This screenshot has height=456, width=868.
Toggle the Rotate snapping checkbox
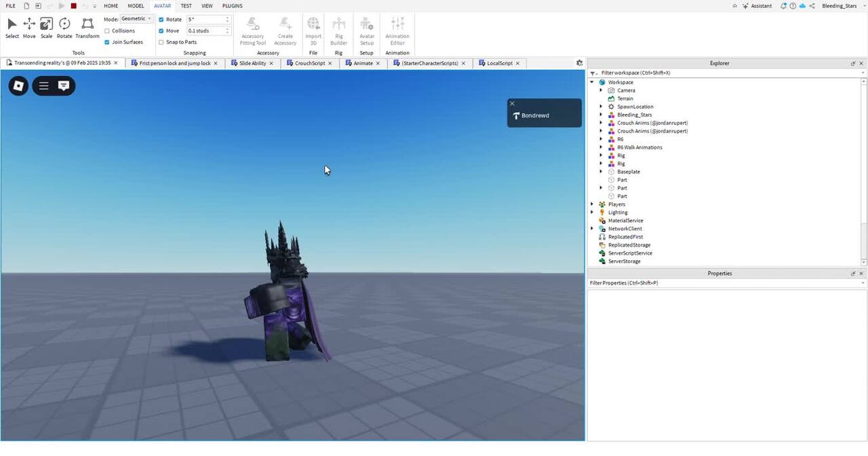point(161,20)
